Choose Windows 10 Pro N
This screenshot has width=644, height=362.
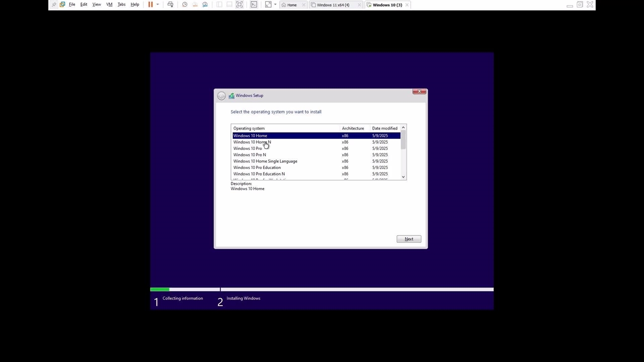[x=316, y=155]
